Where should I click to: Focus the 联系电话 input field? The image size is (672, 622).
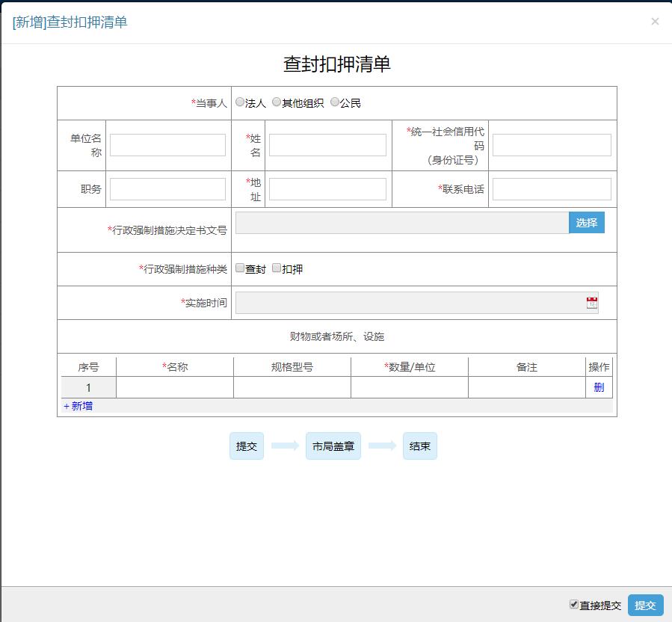(x=552, y=189)
